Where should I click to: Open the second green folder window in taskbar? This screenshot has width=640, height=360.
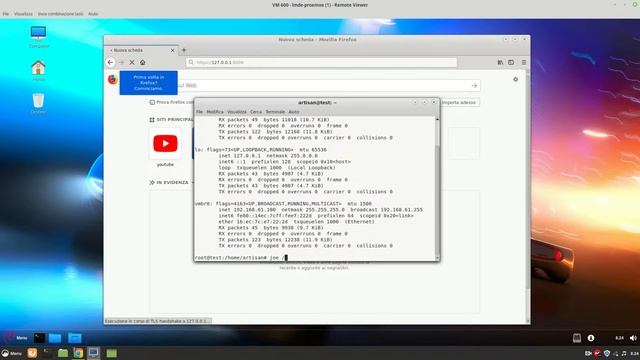coord(111,353)
